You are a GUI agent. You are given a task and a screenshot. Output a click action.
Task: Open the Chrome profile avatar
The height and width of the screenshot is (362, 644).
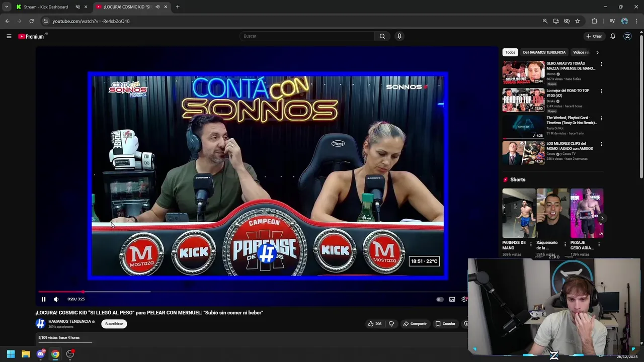tap(624, 21)
